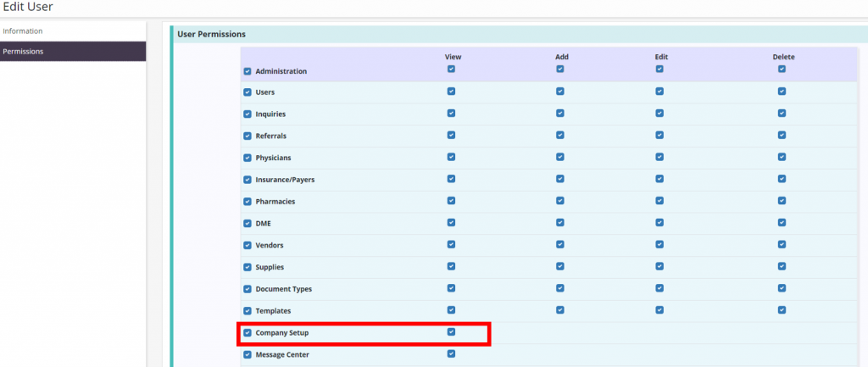Disable Add permission for Document Types
Viewport: 868px width, 367px height.
tap(560, 288)
